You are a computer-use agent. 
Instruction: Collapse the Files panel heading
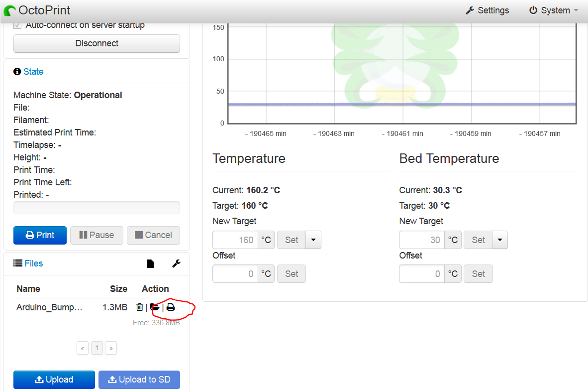[x=34, y=263]
